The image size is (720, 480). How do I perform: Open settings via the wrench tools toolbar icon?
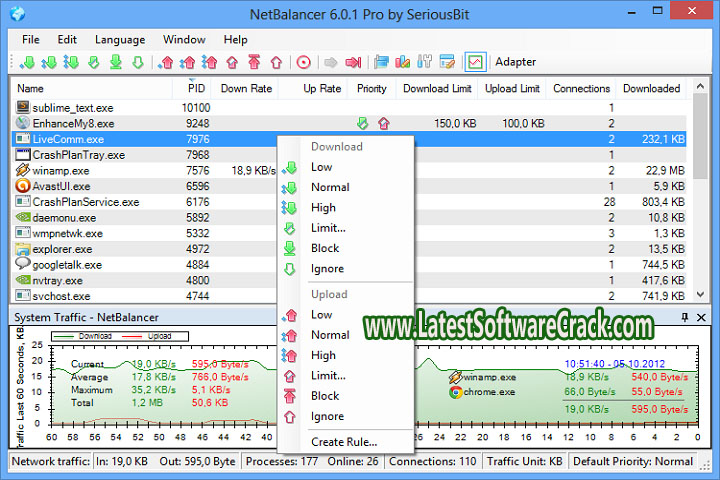point(423,62)
